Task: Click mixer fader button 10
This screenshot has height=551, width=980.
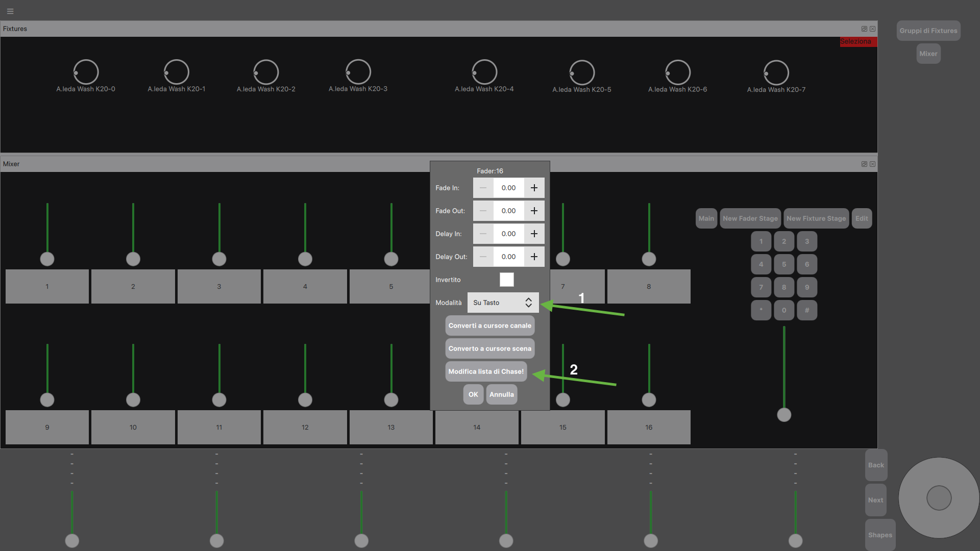Action: click(x=133, y=428)
